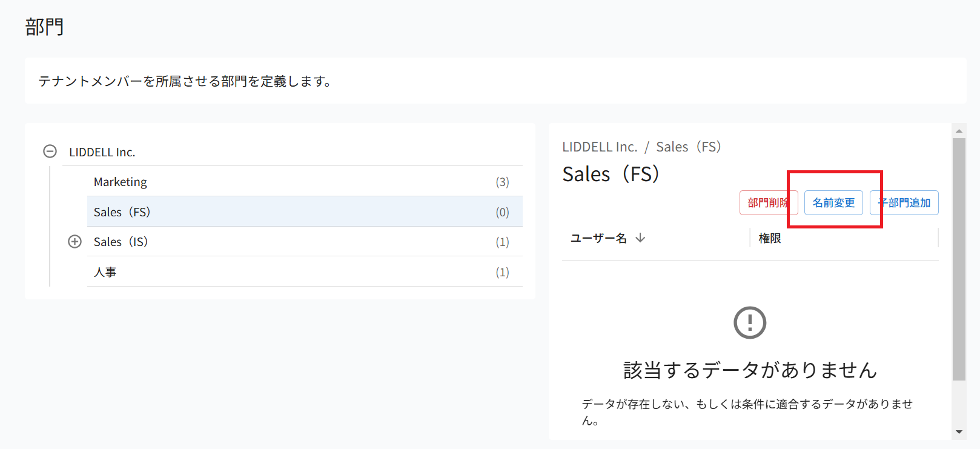This screenshot has height=449, width=980.
Task: Expand the Sales (IS) department node
Action: (74, 242)
